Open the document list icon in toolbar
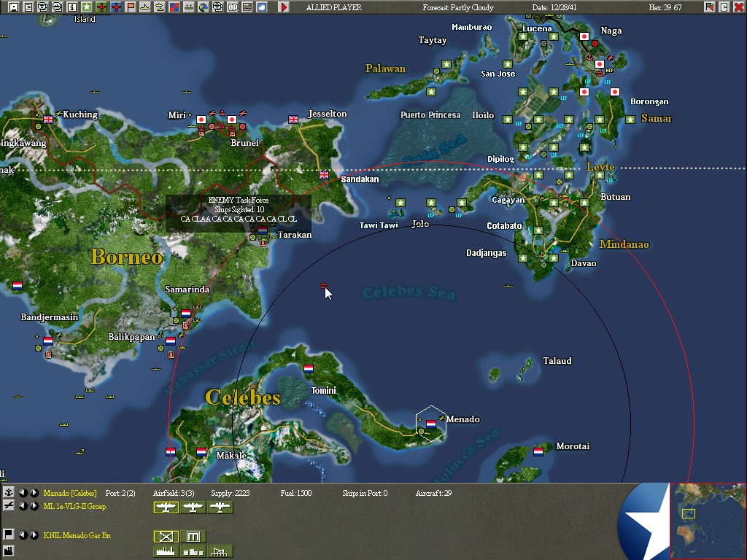This screenshot has height=560, width=747. [x=28, y=7]
